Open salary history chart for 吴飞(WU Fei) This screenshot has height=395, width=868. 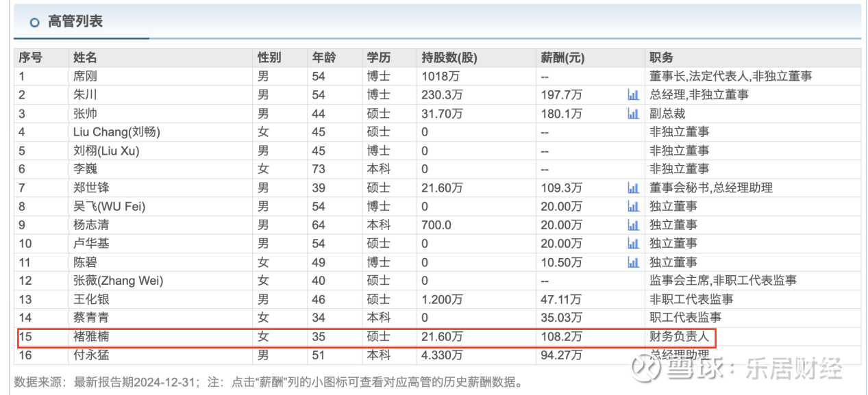[x=633, y=206]
